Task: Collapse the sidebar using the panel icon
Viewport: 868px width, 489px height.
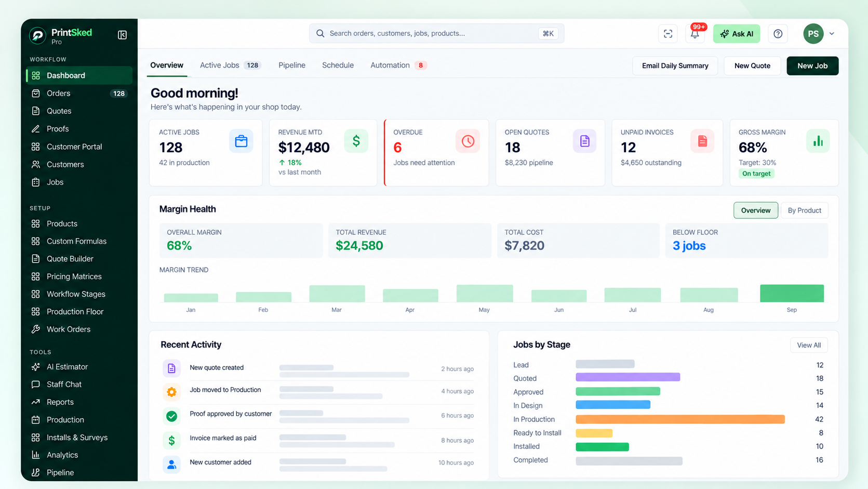Action: (x=122, y=35)
